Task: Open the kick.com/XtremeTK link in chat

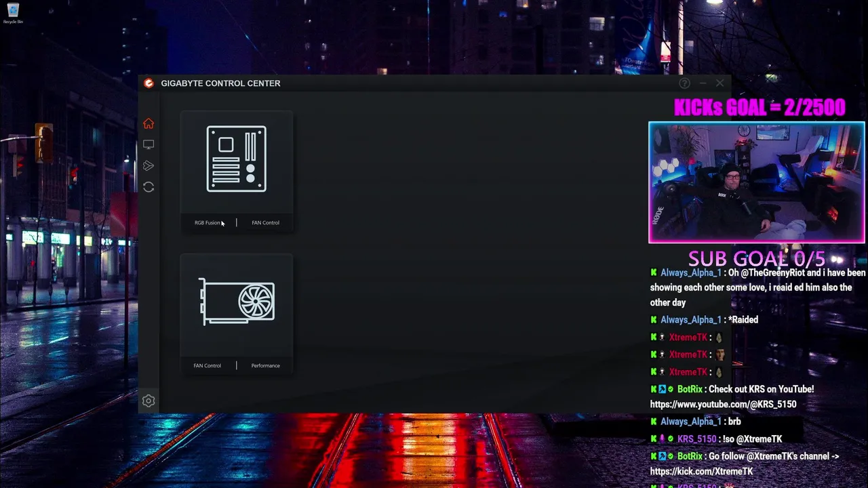Action: [701, 471]
